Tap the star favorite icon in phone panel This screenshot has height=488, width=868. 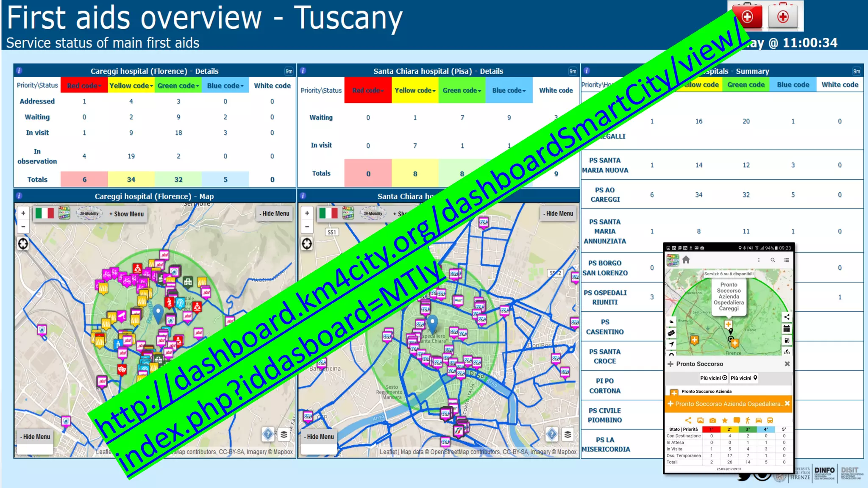point(725,420)
